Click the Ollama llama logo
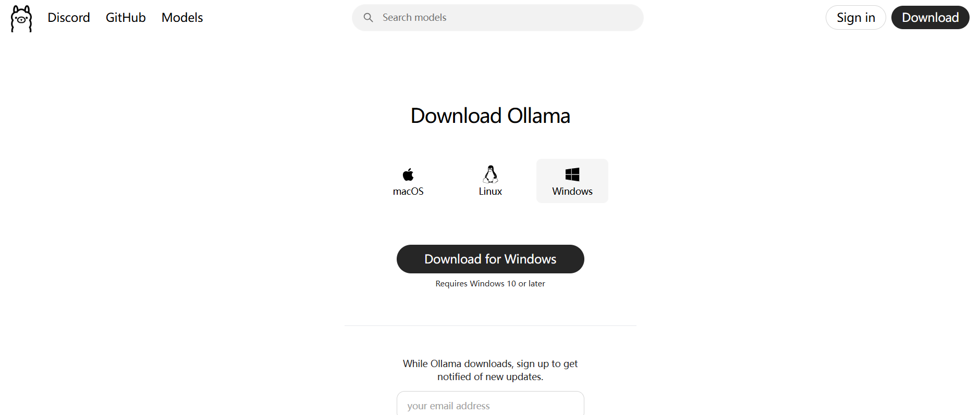 (21, 18)
